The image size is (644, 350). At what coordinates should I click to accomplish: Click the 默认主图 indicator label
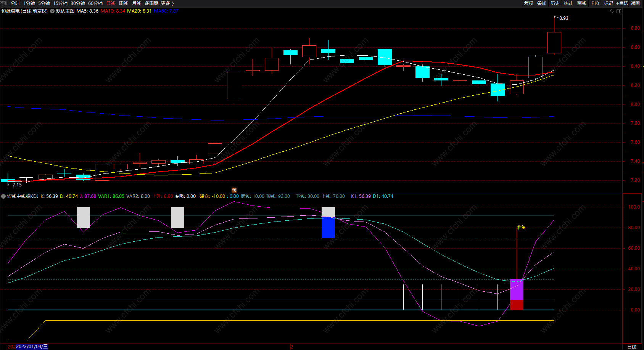pos(65,11)
